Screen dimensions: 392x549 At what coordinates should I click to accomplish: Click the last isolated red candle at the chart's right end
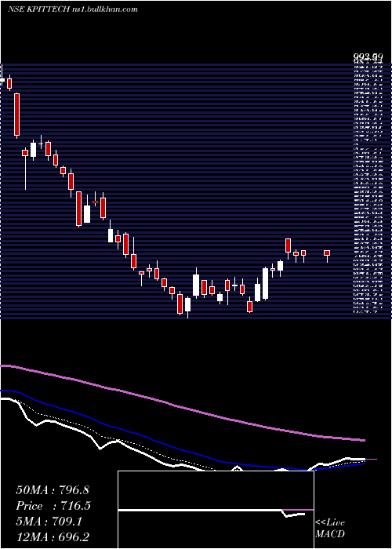tap(327, 253)
